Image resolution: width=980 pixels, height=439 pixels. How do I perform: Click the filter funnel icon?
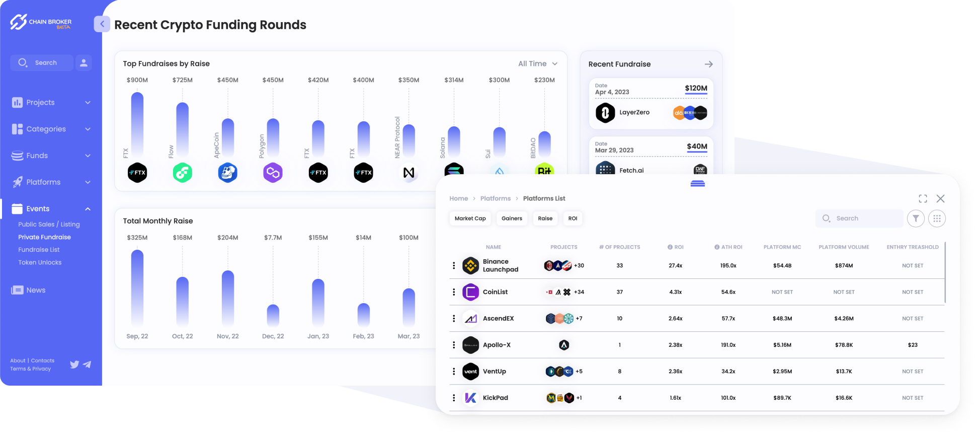coord(916,218)
